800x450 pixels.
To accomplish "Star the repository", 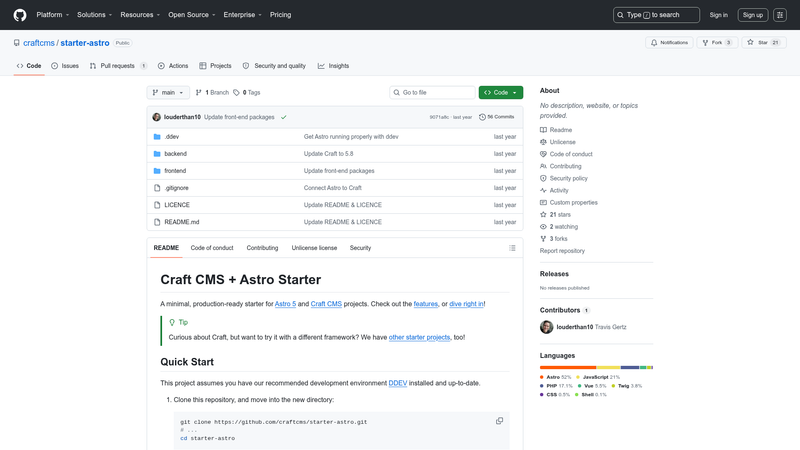I will [x=764, y=43].
